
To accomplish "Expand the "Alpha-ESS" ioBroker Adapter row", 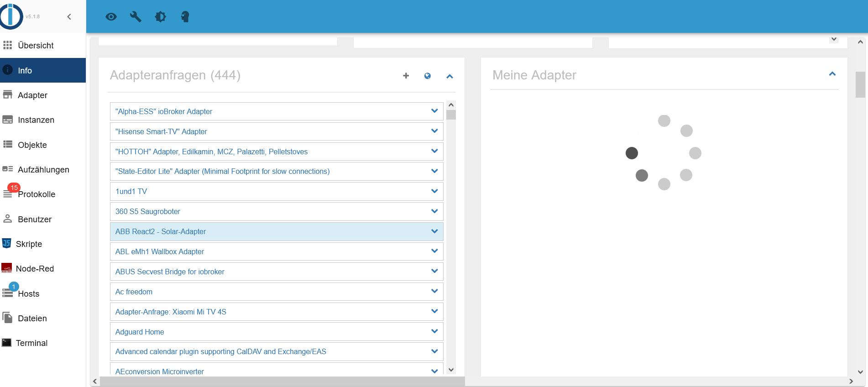I will [x=434, y=111].
